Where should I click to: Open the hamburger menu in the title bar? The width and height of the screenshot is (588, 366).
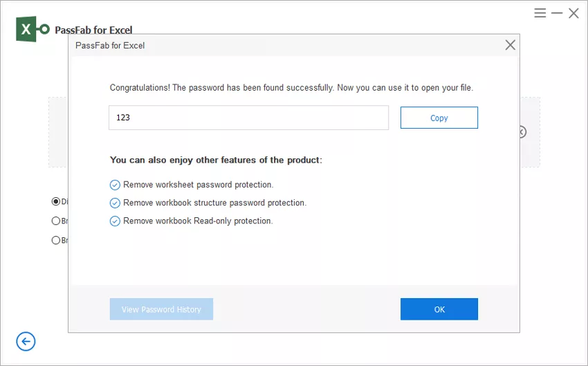[540, 13]
